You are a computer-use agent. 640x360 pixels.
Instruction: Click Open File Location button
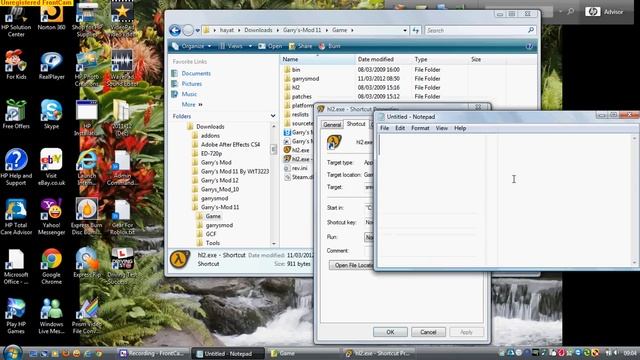click(351, 265)
